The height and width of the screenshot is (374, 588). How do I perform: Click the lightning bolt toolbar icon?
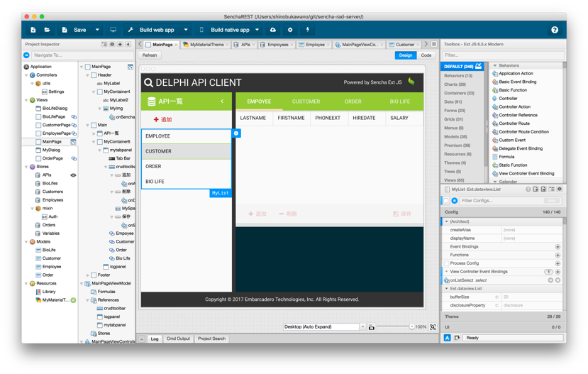(308, 30)
